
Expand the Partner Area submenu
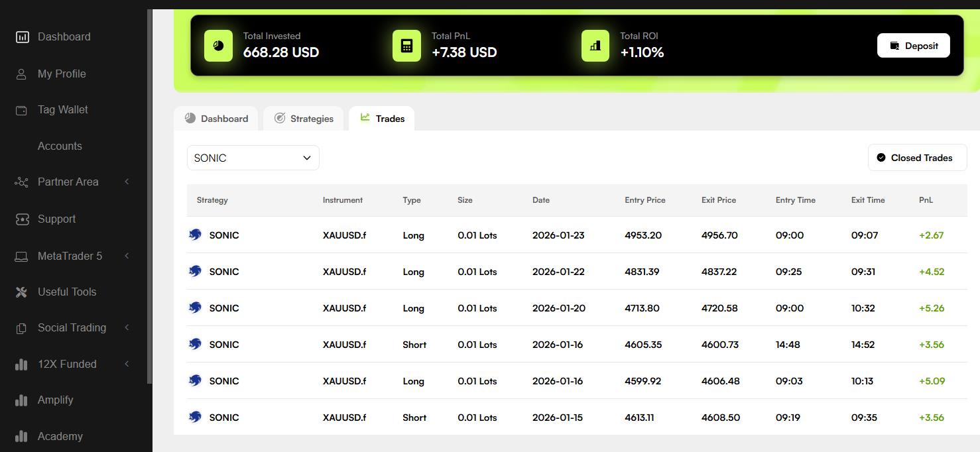coord(127,182)
